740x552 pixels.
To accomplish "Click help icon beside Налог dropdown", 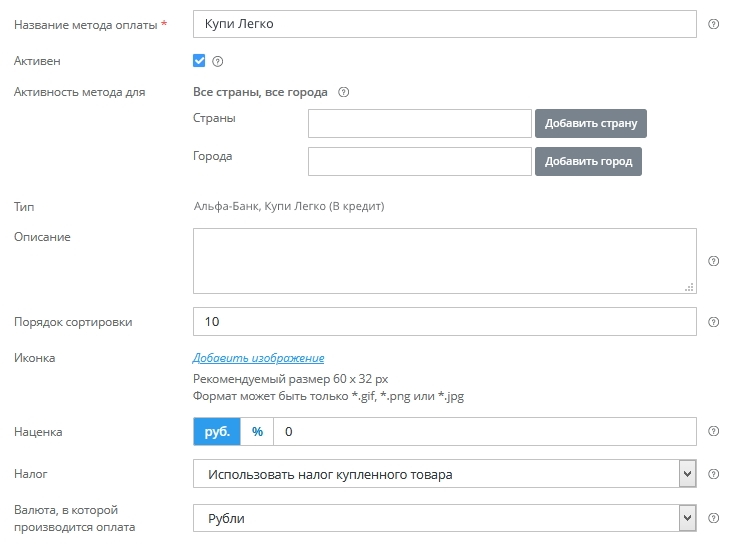I will pos(713,474).
